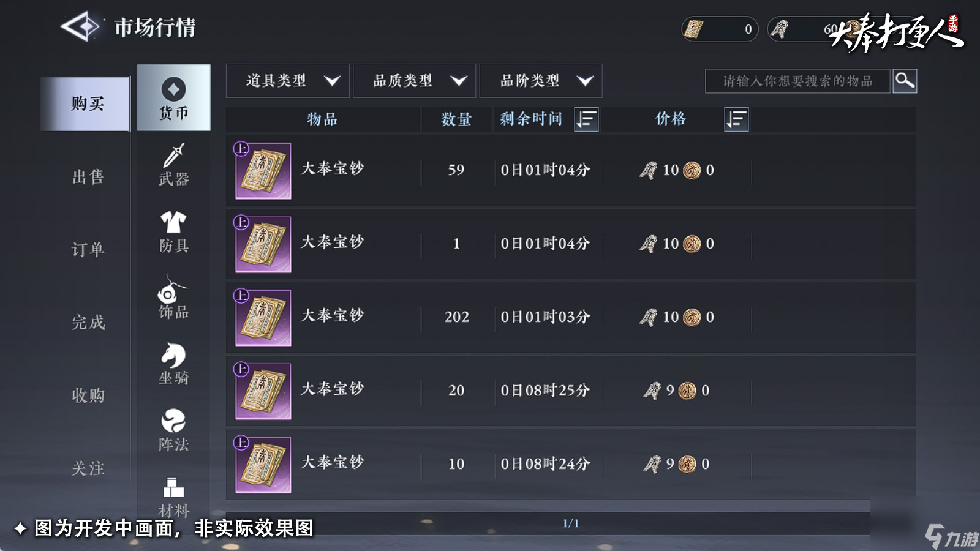Toggle the 价格 price sort icon
Viewport: 980px width, 551px height.
tap(736, 119)
